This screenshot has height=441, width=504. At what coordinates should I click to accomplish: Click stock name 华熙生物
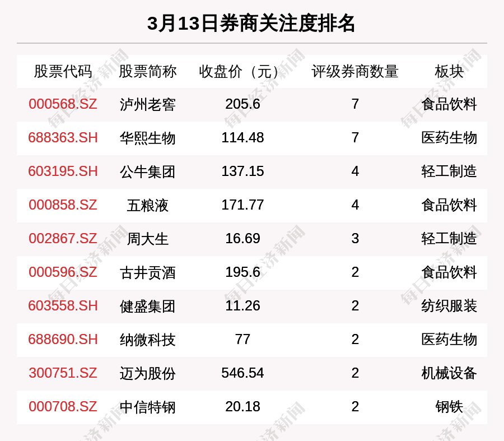click(147, 138)
